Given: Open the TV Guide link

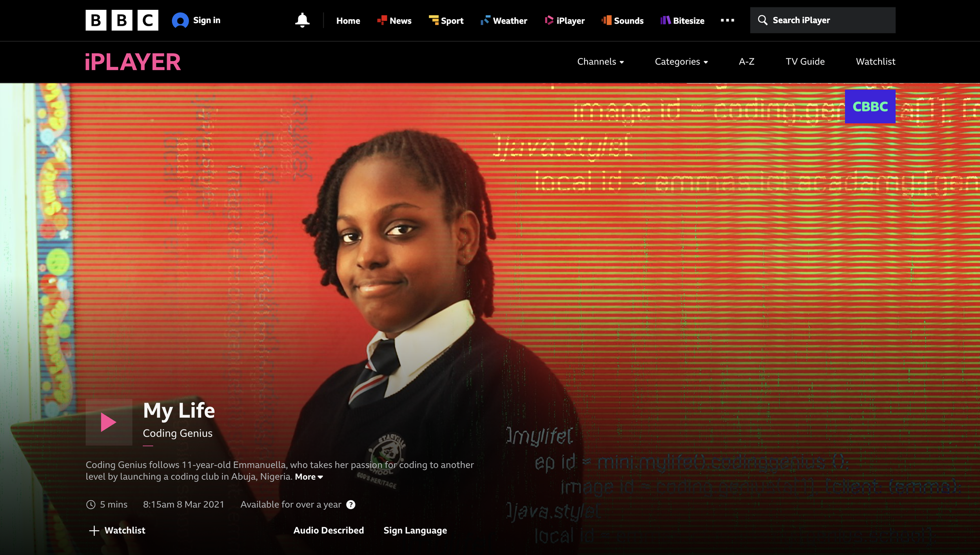Looking at the screenshot, I should pos(805,62).
